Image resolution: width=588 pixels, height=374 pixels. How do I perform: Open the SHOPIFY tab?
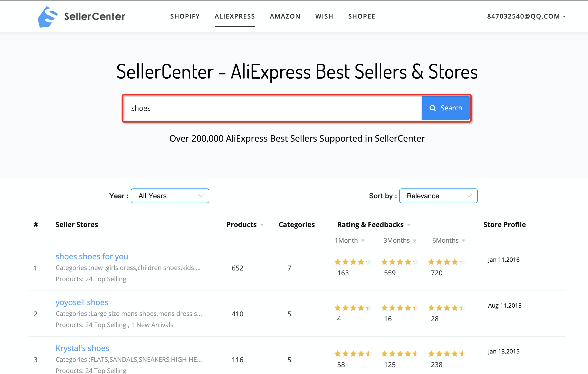185,16
